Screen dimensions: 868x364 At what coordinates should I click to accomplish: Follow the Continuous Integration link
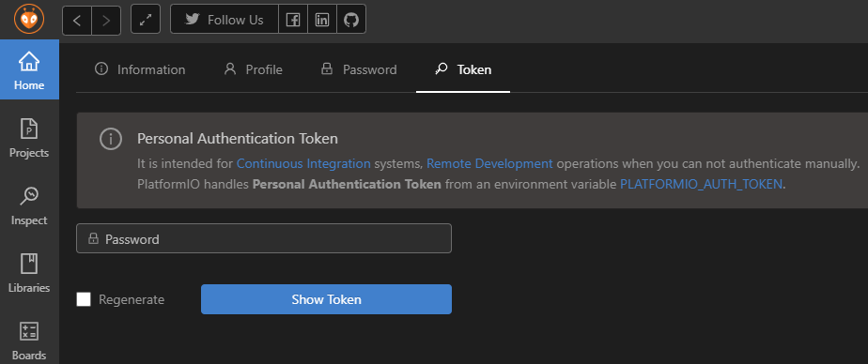[x=303, y=164]
